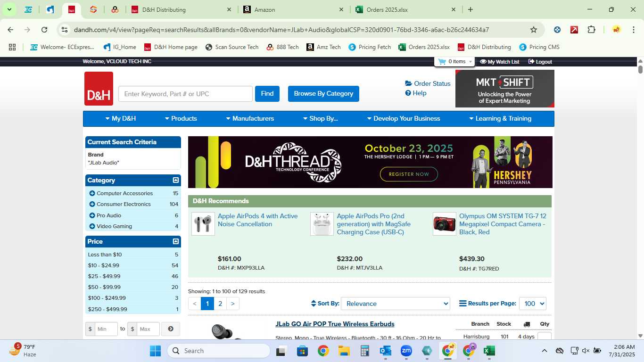Go to results page 2
This screenshot has width=644, height=362.
[x=220, y=304]
